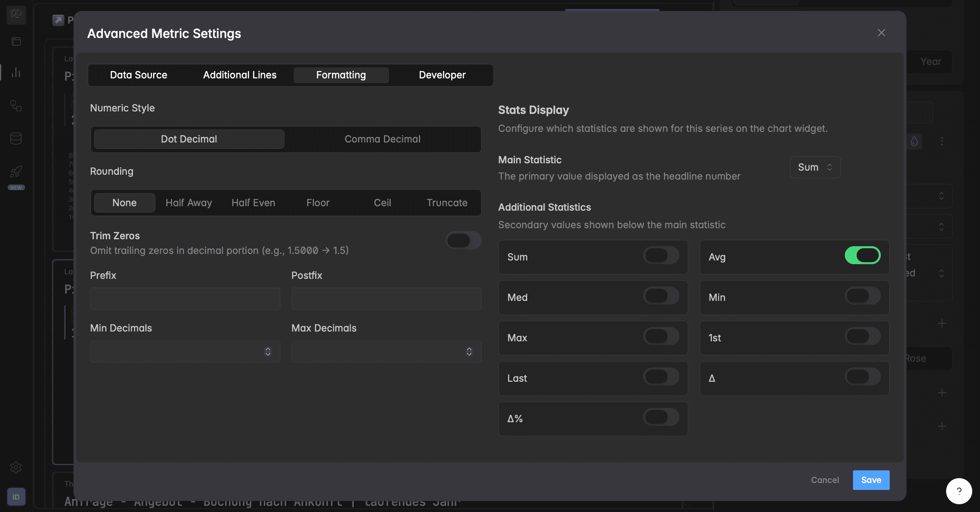Focus the Prefix input field

(x=185, y=298)
